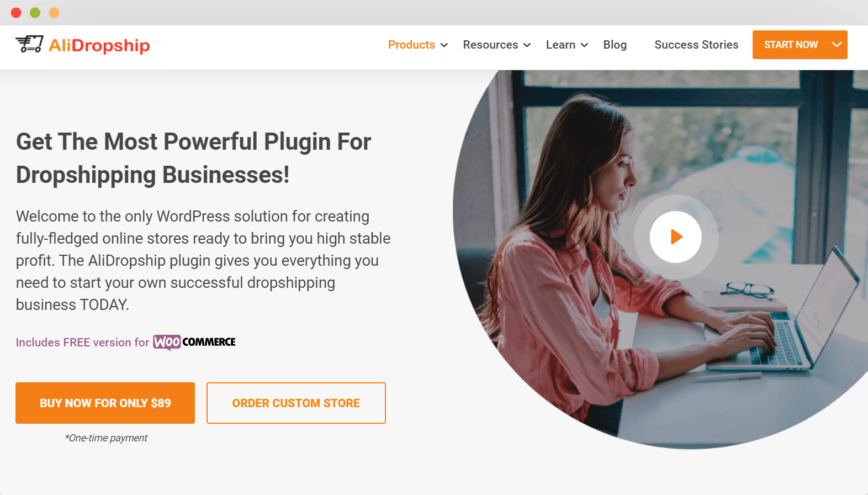Expand the Products chevron arrow

tap(444, 45)
